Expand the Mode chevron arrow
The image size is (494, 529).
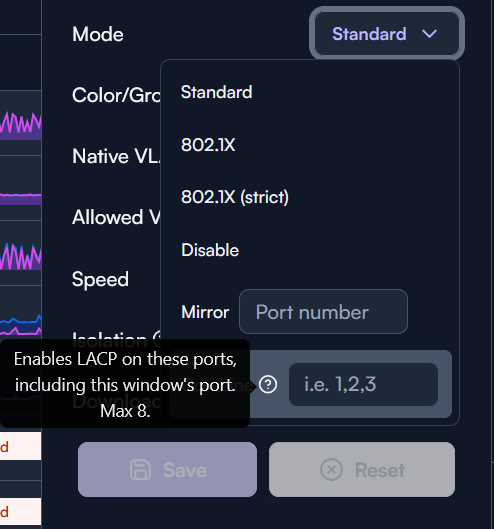pyautogui.click(x=430, y=34)
